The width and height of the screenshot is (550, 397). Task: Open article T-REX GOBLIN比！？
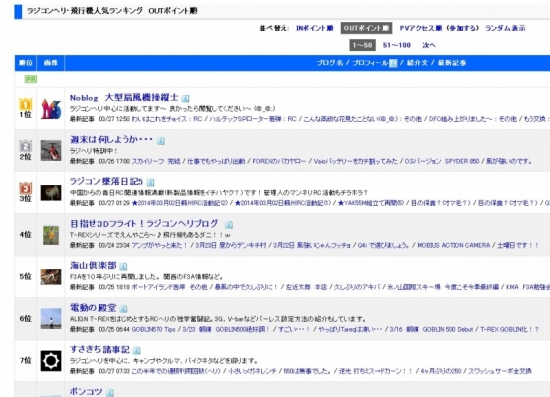point(509,329)
